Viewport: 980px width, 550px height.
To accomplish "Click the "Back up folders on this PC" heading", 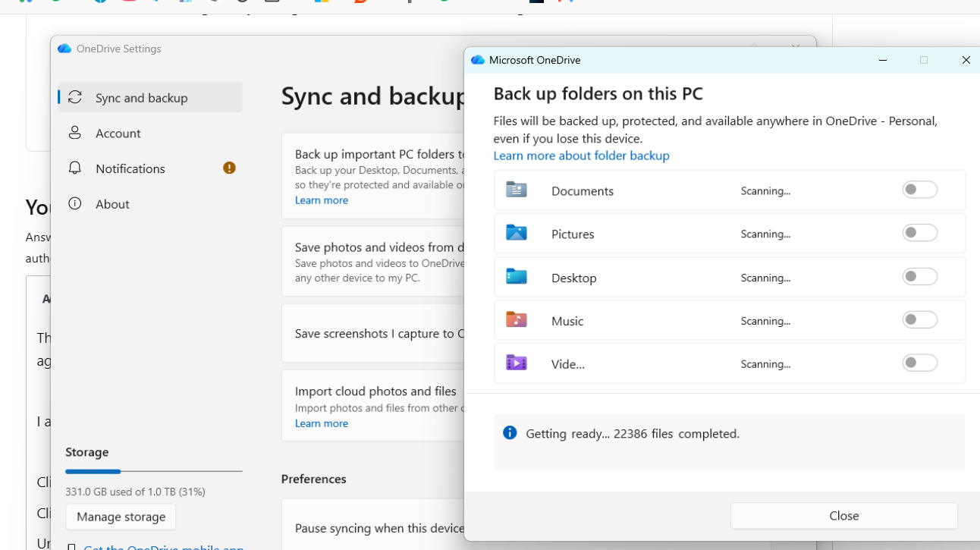I will [598, 94].
